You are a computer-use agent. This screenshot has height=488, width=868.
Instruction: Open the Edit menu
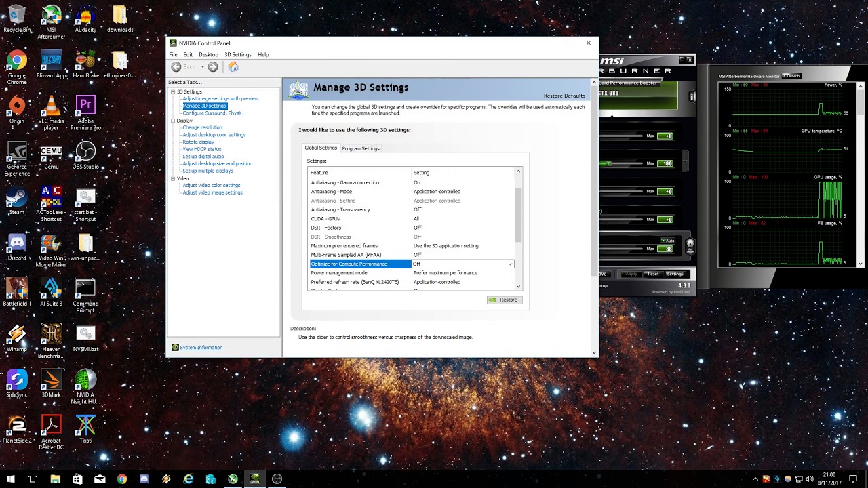tap(188, 54)
